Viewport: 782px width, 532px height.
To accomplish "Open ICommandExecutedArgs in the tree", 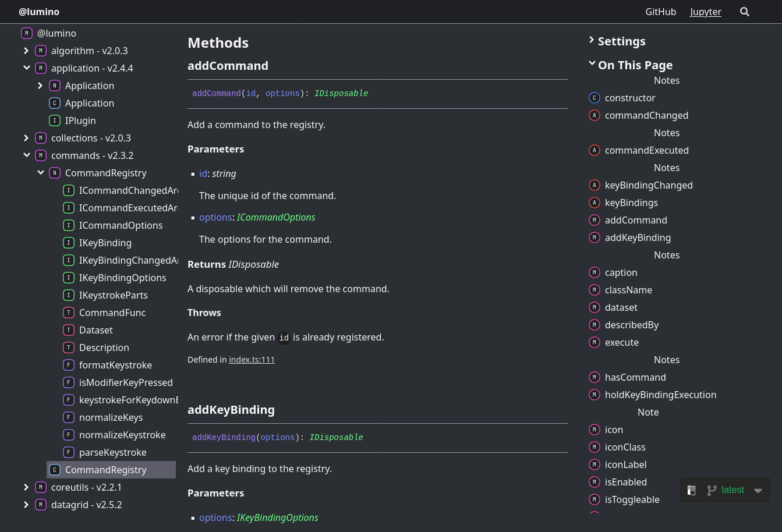I will point(129,208).
